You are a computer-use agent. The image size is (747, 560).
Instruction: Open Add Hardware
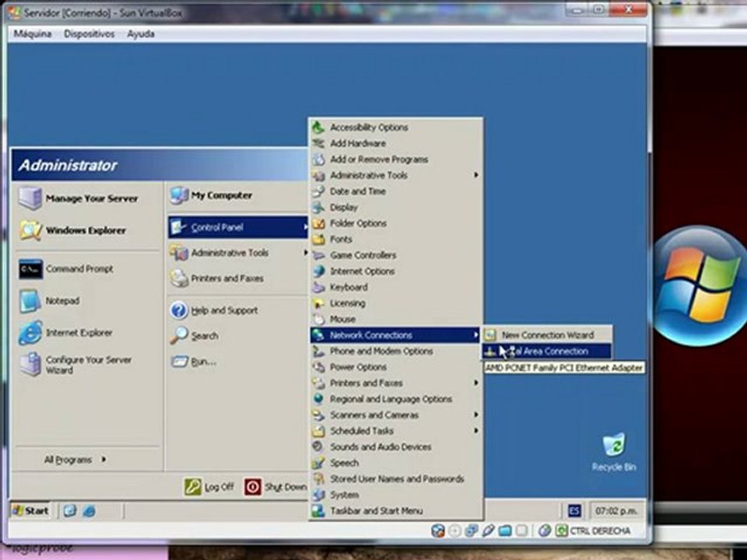coord(396,143)
